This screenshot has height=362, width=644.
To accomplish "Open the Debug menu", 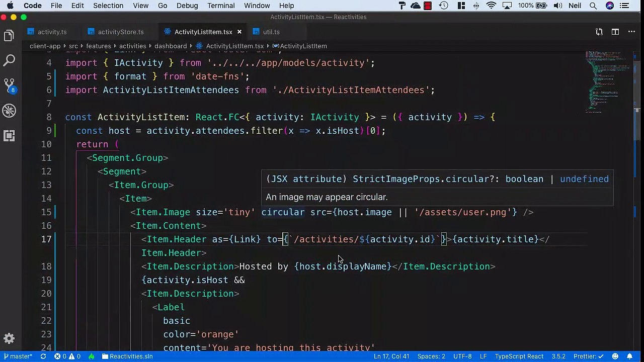I will tap(187, 6).
